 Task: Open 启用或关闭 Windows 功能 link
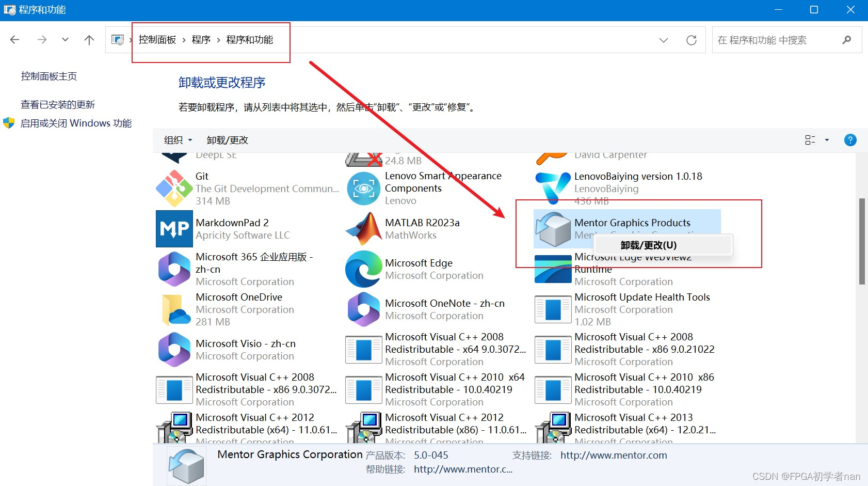point(76,123)
